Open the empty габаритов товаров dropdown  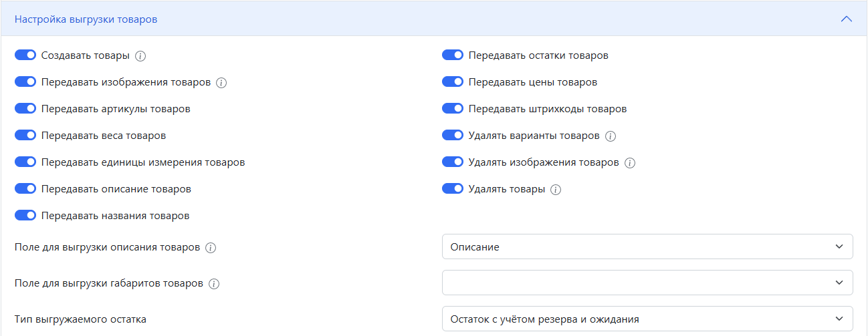[x=647, y=283]
